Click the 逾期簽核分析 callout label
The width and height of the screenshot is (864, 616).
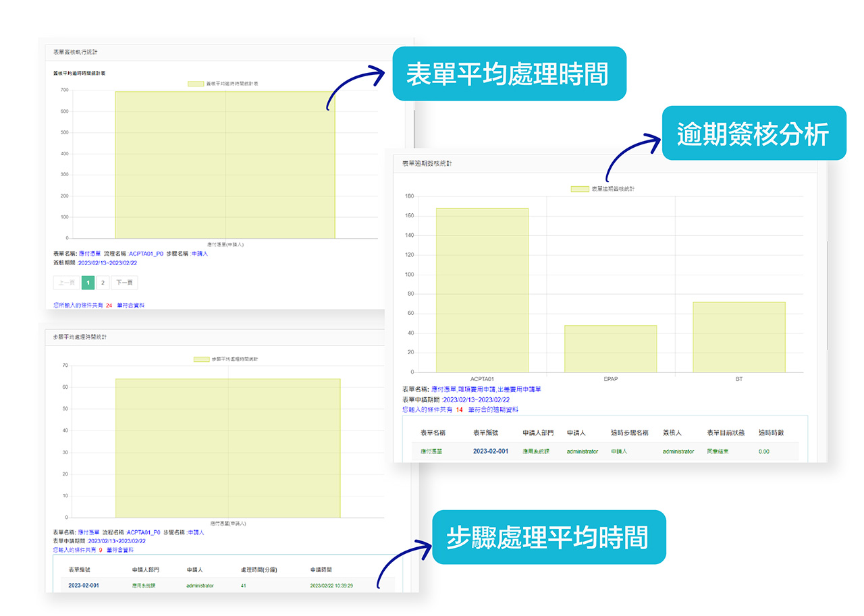pyautogui.click(x=753, y=134)
